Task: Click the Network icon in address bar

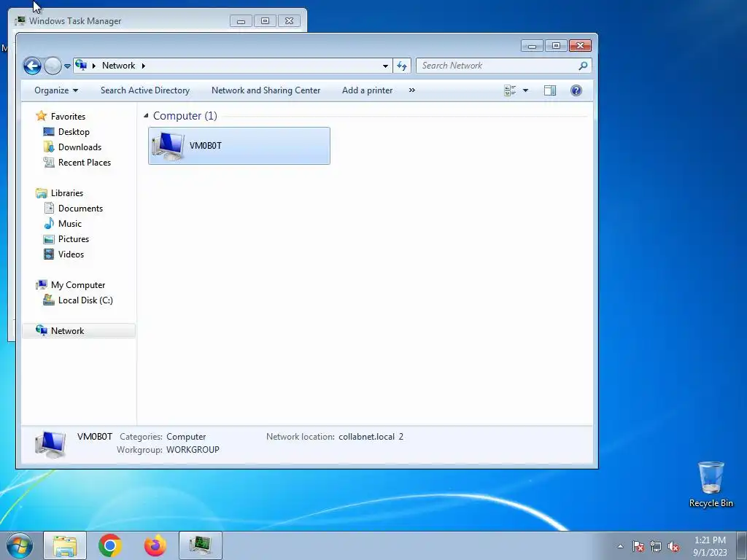Action: [82, 65]
